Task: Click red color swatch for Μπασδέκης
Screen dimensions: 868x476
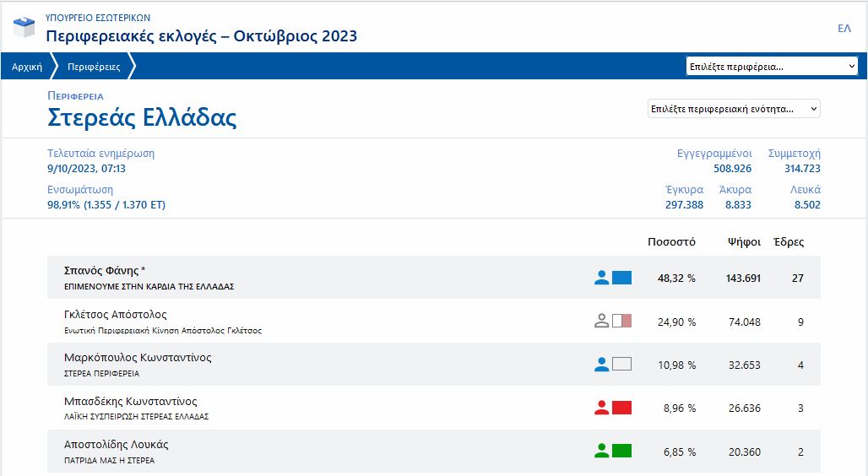Action: click(x=621, y=408)
